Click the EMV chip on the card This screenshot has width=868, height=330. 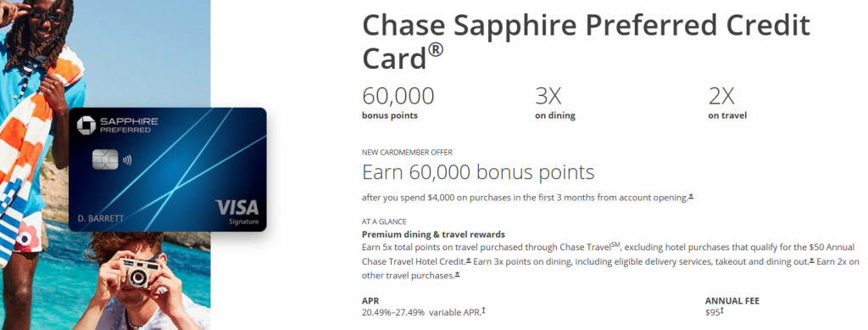tap(104, 160)
